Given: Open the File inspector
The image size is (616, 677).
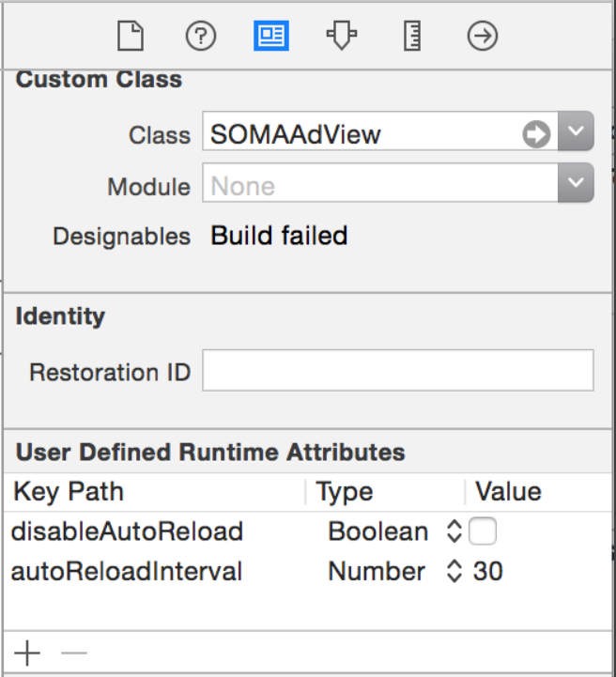Looking at the screenshot, I should click(131, 36).
